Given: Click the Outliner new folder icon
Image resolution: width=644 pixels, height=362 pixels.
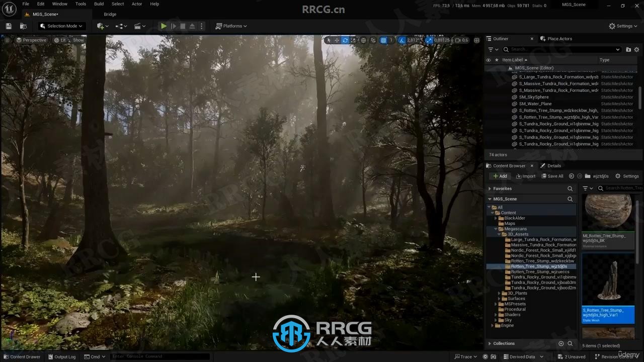Looking at the screenshot, I should [628, 49].
